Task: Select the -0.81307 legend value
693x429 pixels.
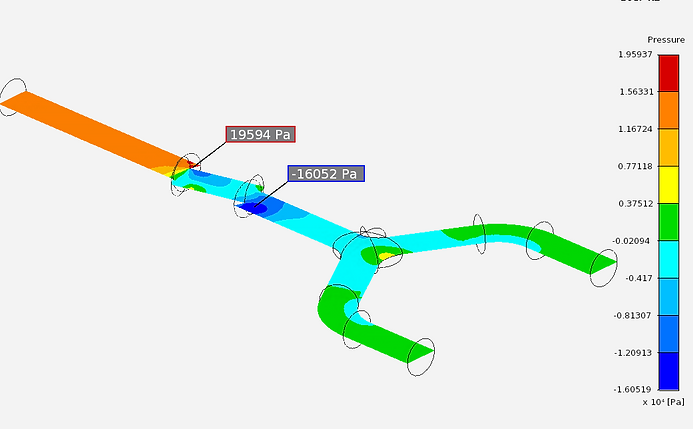Action: pos(632,315)
